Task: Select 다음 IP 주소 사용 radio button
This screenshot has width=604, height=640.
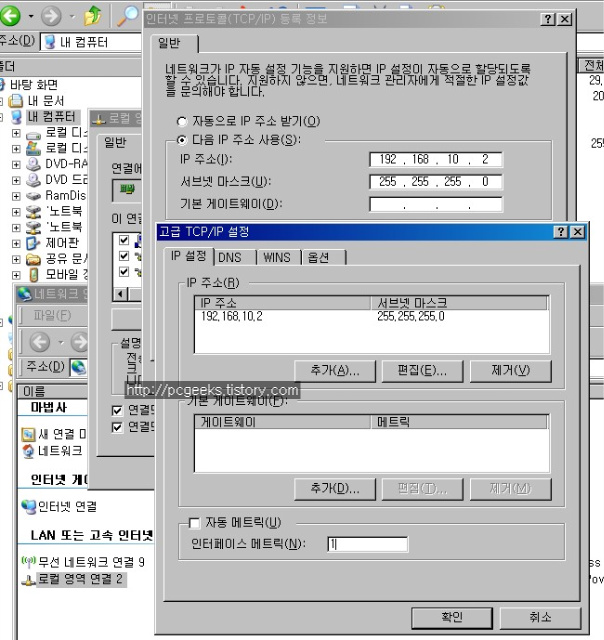Action: (182, 140)
